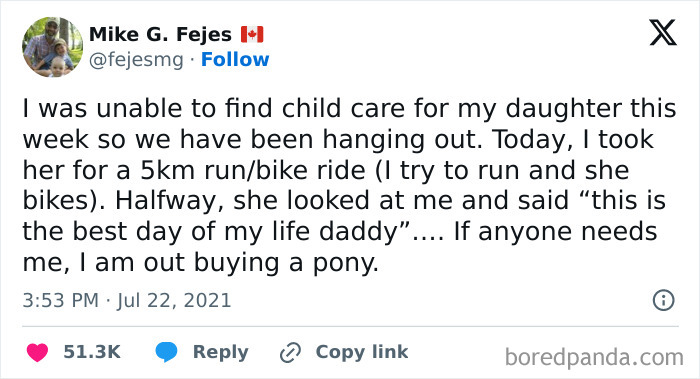
Task: Click the "5km run/bike ride" phrase
Action: 253,171
